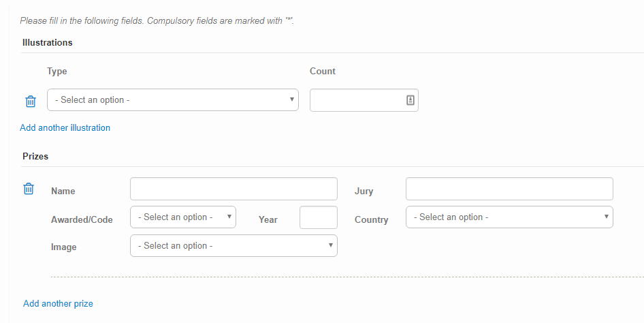Screen dimensions: 644x323
Task: Click the Country field label
Action: (371, 220)
